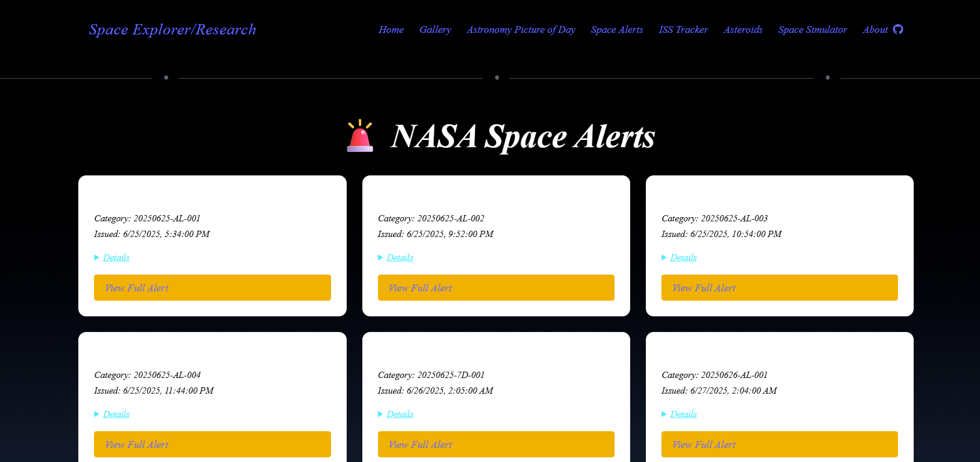View Full Alert for 20250625-7D-001
This screenshot has height=462, width=980.
(496, 444)
